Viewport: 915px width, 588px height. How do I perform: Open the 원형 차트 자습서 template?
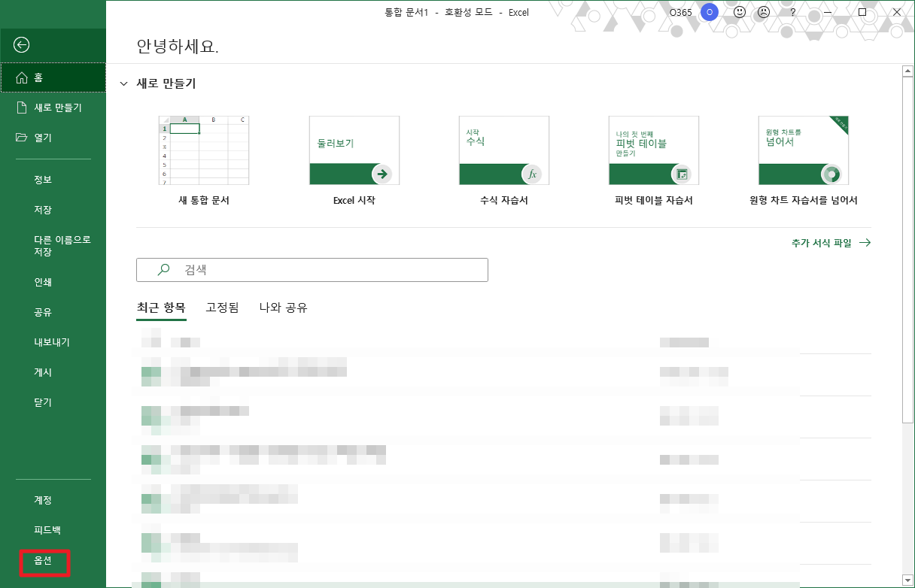803,150
